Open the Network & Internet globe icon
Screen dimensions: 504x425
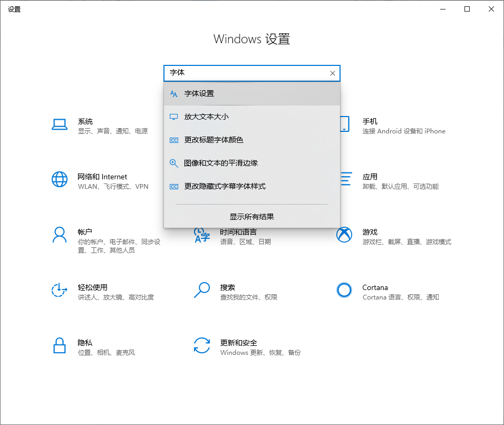pyautogui.click(x=60, y=179)
